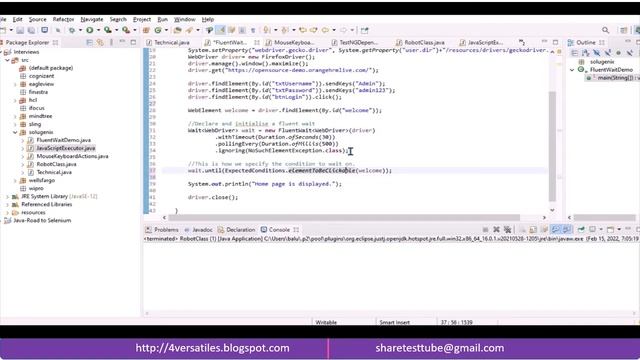Switch to MouseKeyboa... editor tab

click(x=290, y=42)
